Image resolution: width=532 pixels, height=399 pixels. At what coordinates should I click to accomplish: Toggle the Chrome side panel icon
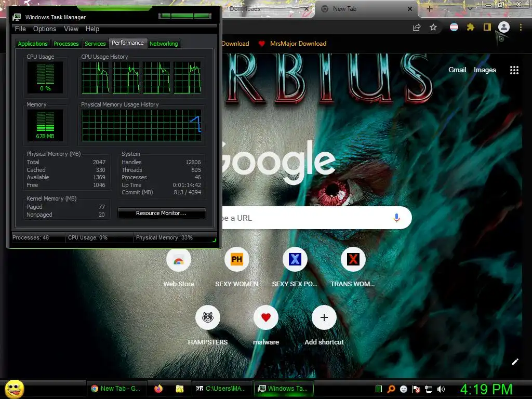click(x=487, y=27)
